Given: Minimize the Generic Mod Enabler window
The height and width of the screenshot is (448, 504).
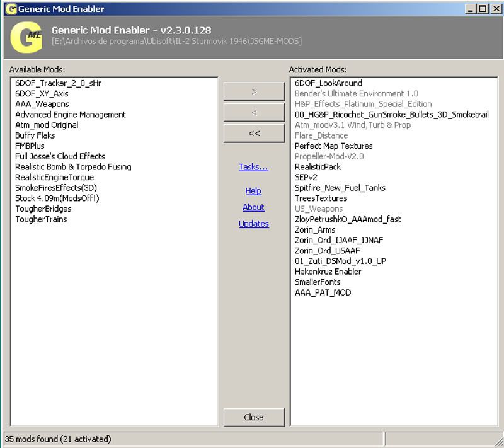Looking at the screenshot, I should (x=470, y=9).
